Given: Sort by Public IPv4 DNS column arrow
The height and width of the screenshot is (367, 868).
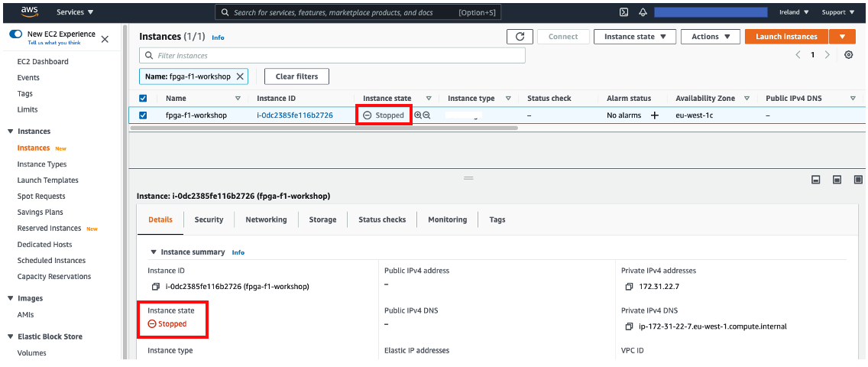Looking at the screenshot, I should (853, 99).
